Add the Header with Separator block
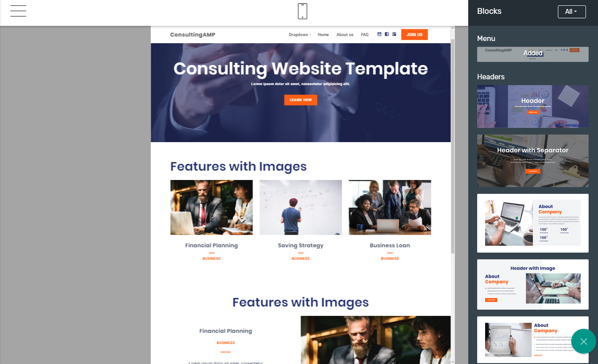The height and width of the screenshot is (364, 598). 533,161
